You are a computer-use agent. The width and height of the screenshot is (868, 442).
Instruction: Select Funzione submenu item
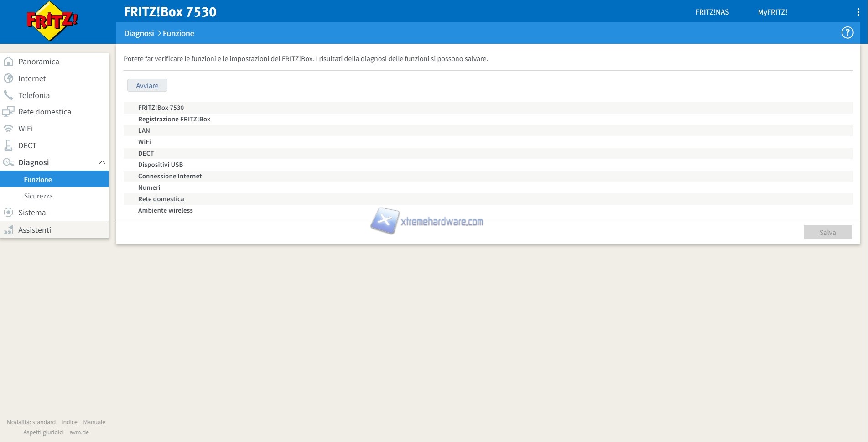(38, 180)
